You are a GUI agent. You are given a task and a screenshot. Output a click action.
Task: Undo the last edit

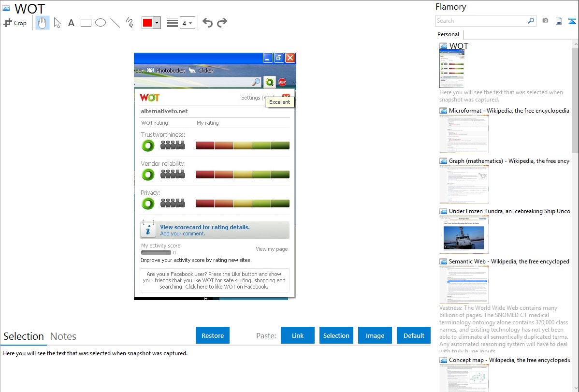[x=207, y=23]
